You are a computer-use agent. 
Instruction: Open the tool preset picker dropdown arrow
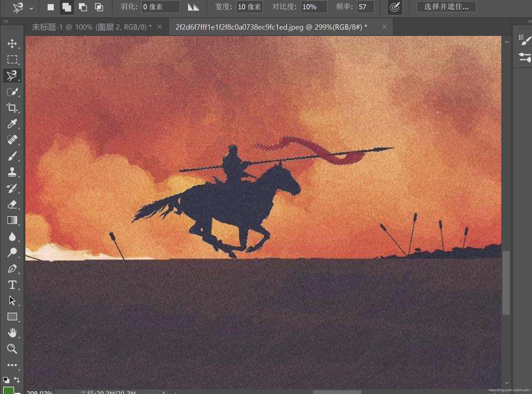[x=31, y=8]
